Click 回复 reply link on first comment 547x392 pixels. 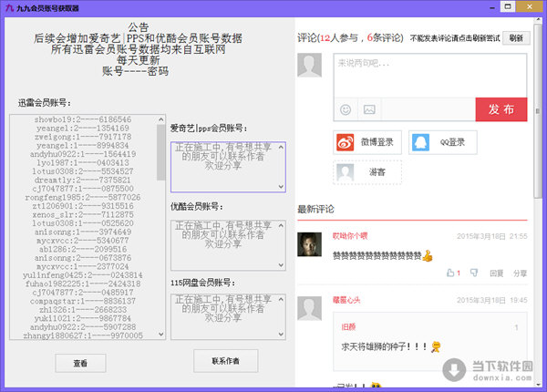[497, 273]
